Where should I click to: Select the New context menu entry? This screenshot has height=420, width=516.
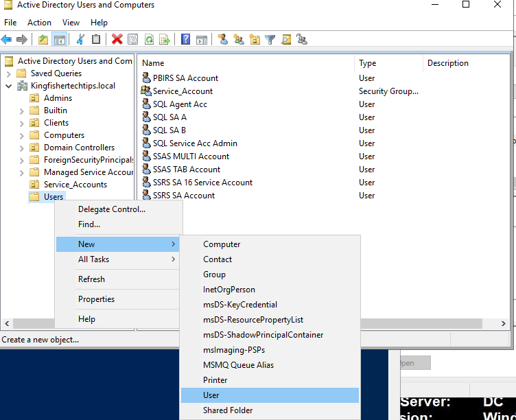117,244
